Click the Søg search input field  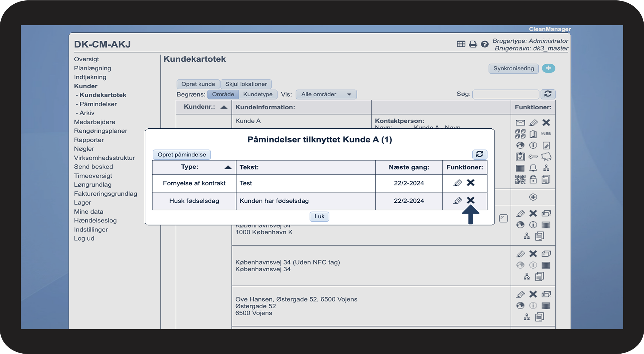(506, 94)
